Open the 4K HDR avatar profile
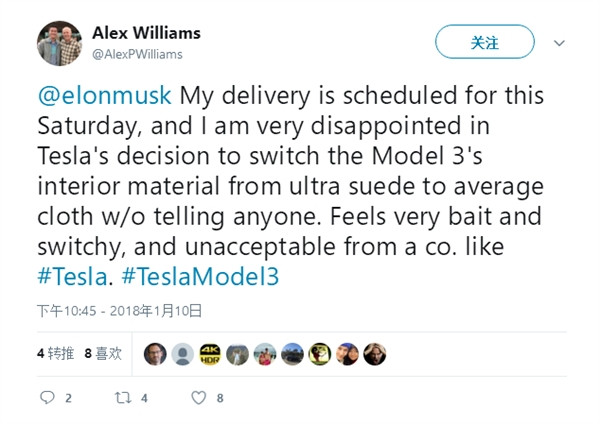This screenshot has width=600, height=424. (210, 354)
